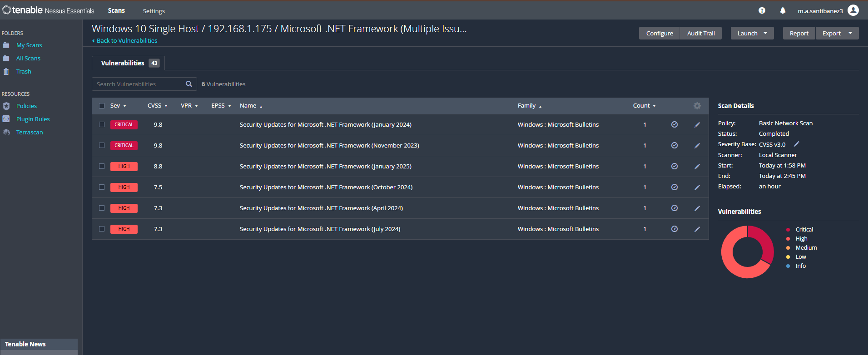Click the Terrascan icon
868x355 pixels.
point(6,132)
